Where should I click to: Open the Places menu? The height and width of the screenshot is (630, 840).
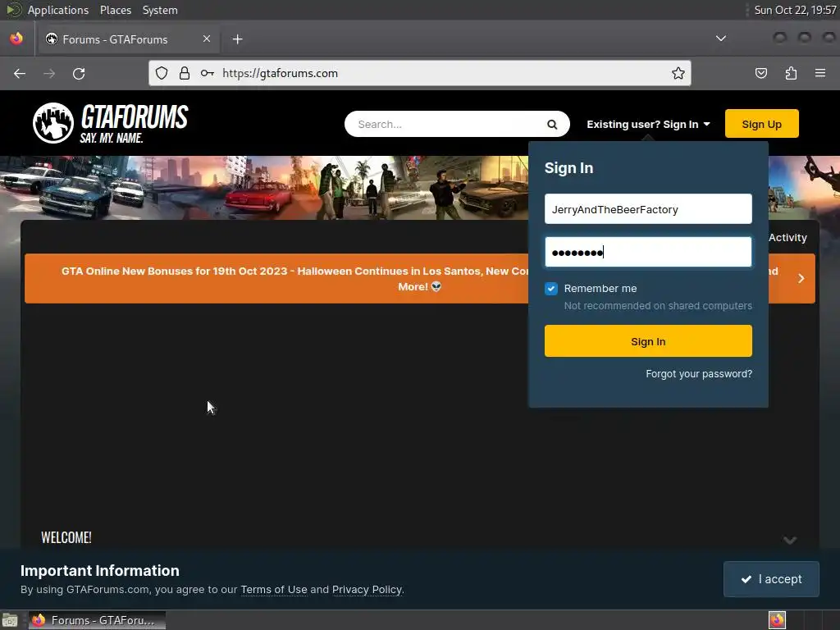coord(115,10)
